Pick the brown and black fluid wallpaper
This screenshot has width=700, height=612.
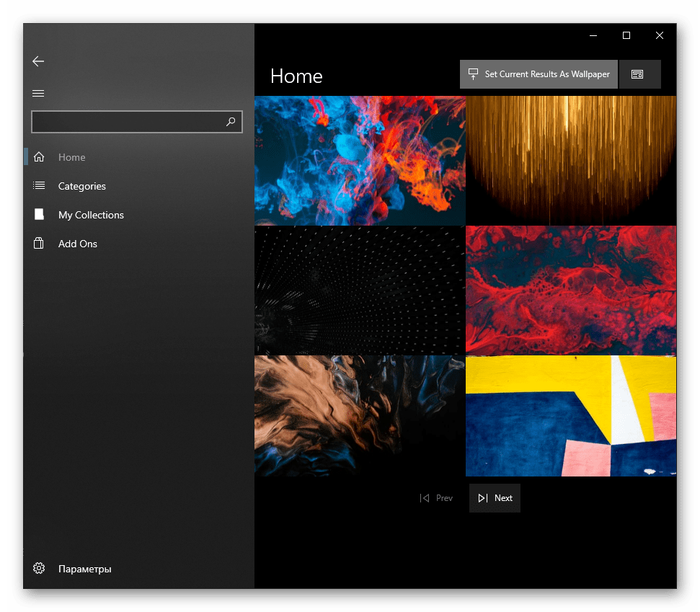tap(360, 416)
